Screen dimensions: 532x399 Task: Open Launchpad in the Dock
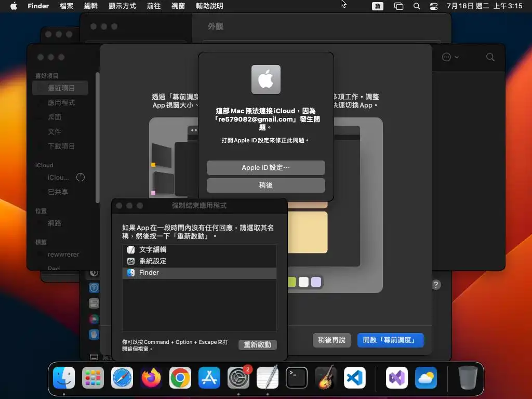coord(93,378)
